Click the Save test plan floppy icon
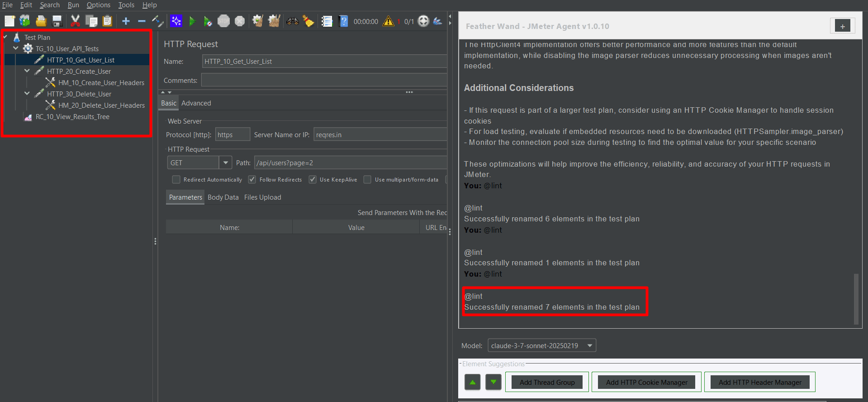868x402 pixels. click(x=57, y=21)
